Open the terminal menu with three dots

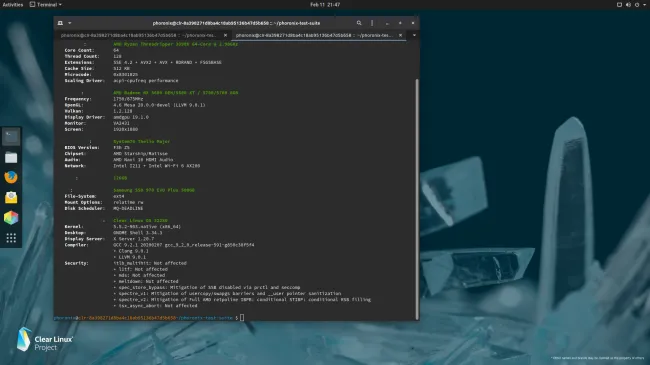372,23
